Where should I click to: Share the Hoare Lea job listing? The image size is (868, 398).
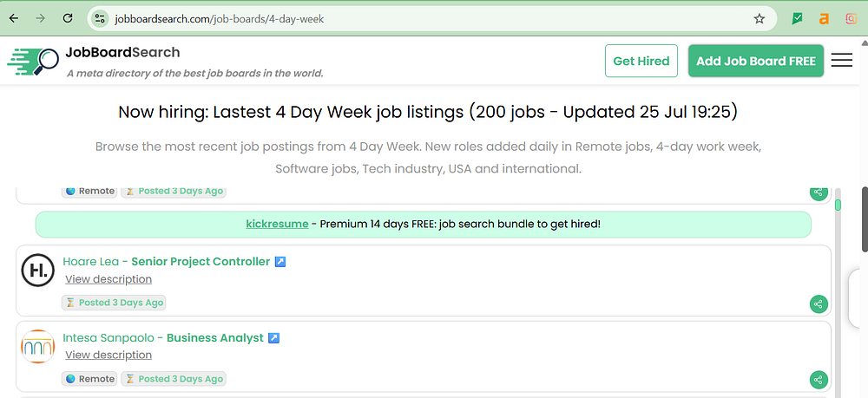coord(818,303)
